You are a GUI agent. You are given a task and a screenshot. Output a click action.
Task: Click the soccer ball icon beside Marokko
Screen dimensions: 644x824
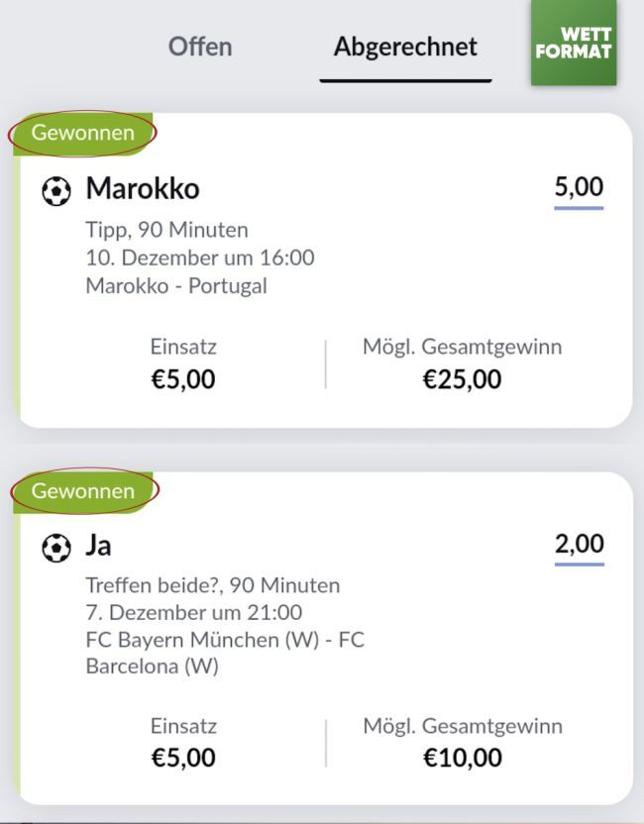click(x=56, y=189)
